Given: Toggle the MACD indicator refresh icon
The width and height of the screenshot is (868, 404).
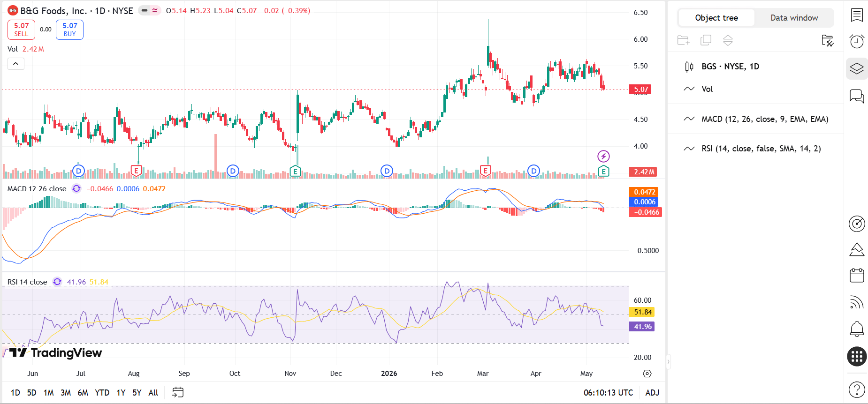Looking at the screenshot, I should point(76,188).
